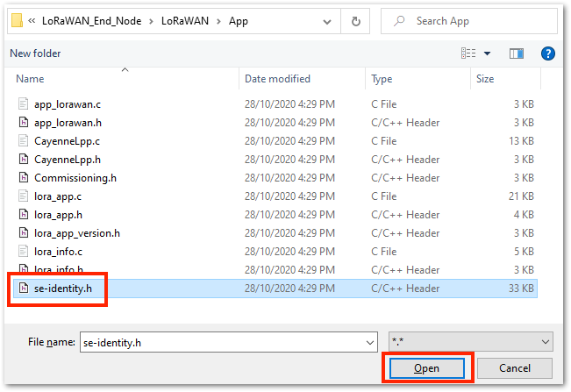Expand the address bar history dropdown
This screenshot has width=571, height=392.
(x=327, y=22)
